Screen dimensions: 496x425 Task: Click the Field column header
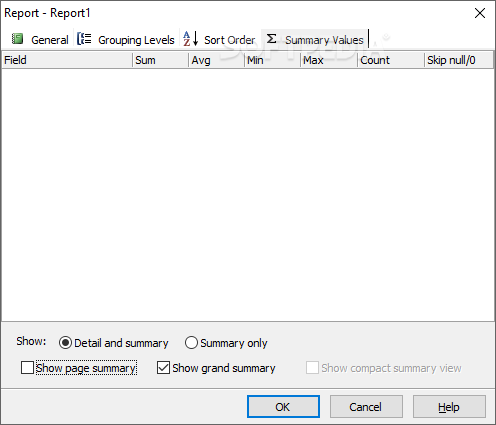(67, 60)
